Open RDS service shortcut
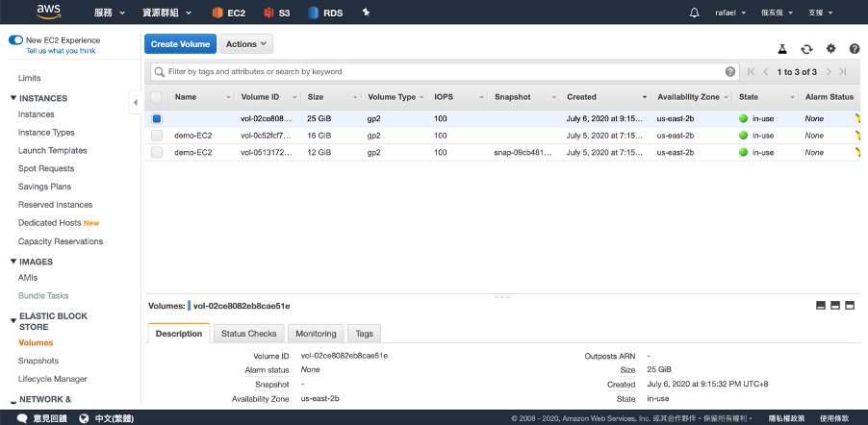868x425 pixels. (x=325, y=12)
